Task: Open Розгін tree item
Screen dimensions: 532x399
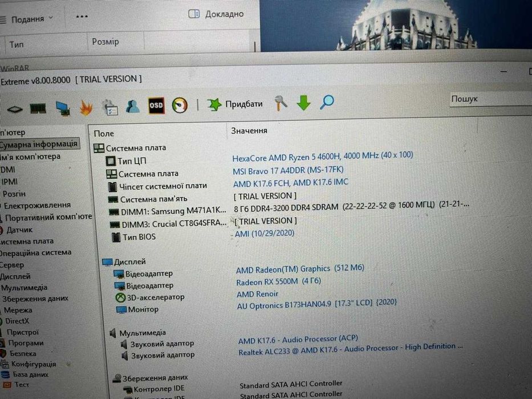Action: (x=14, y=194)
